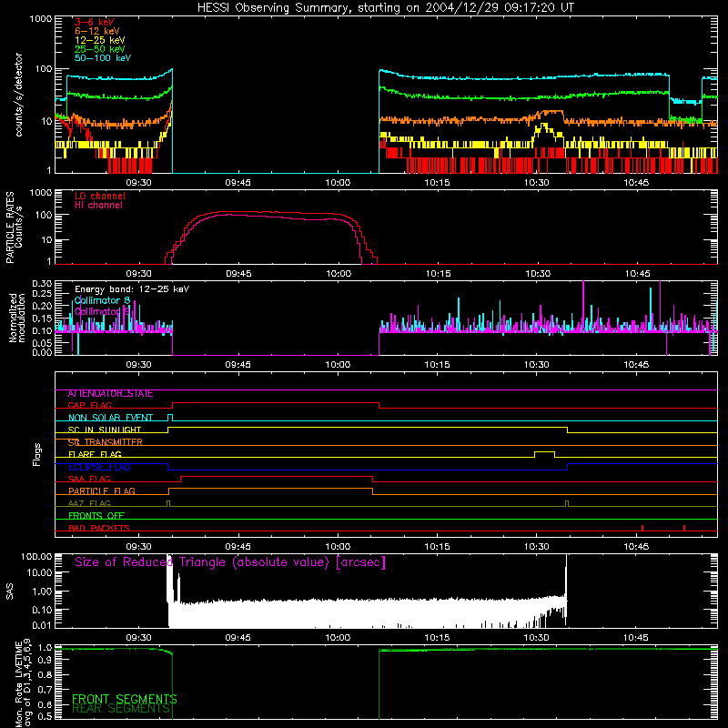Click the SC_IN_SUNLIGHT flag label

click(105, 430)
